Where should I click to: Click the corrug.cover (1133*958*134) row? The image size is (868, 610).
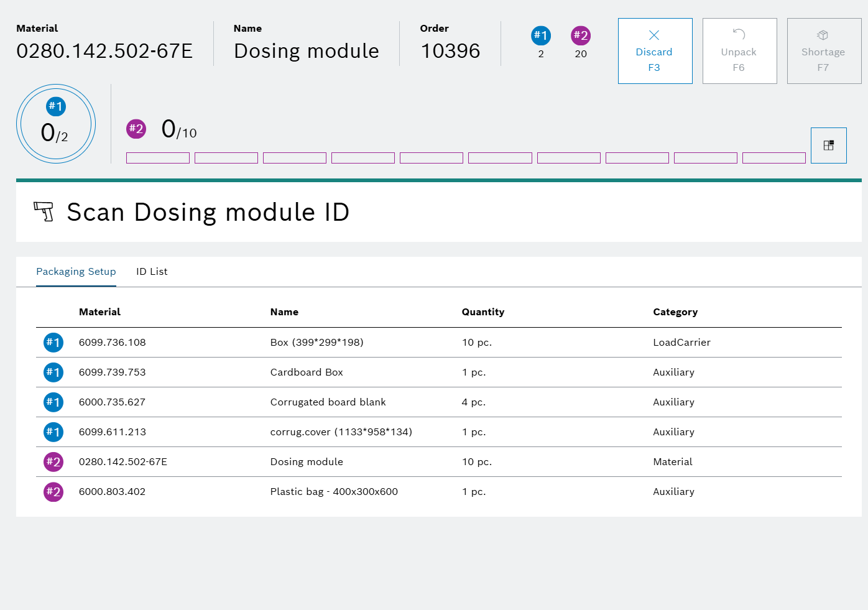click(341, 432)
